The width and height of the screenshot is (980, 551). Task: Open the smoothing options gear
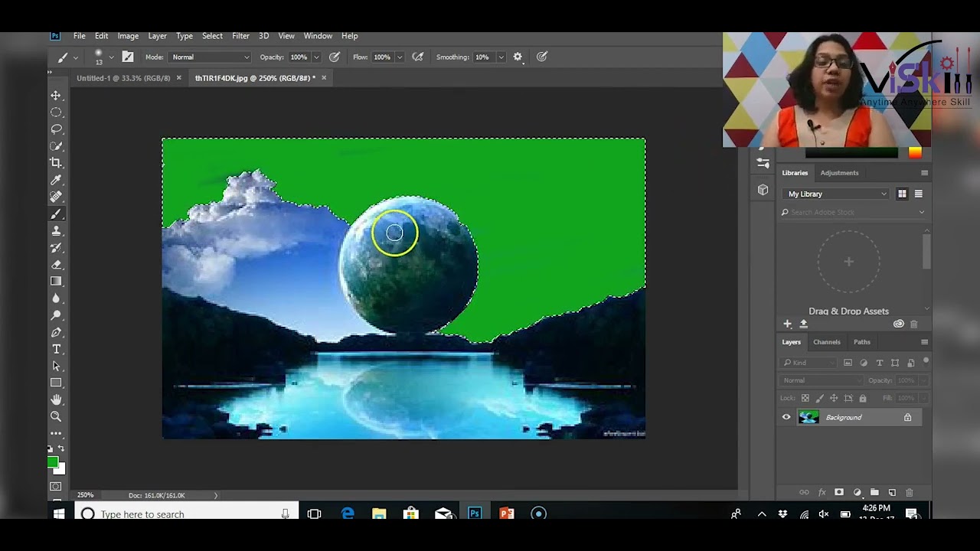click(518, 57)
